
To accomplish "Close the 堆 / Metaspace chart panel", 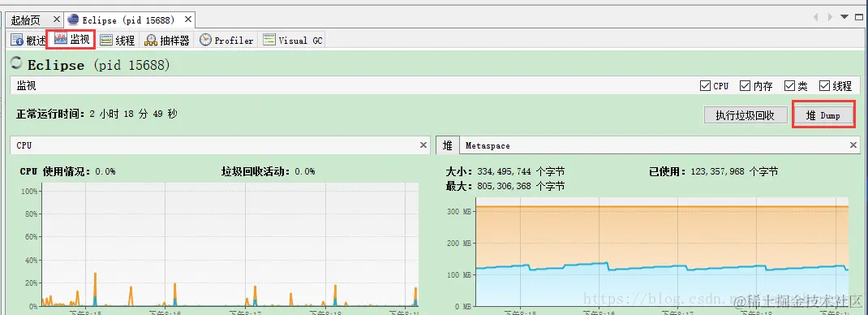I will [x=853, y=145].
